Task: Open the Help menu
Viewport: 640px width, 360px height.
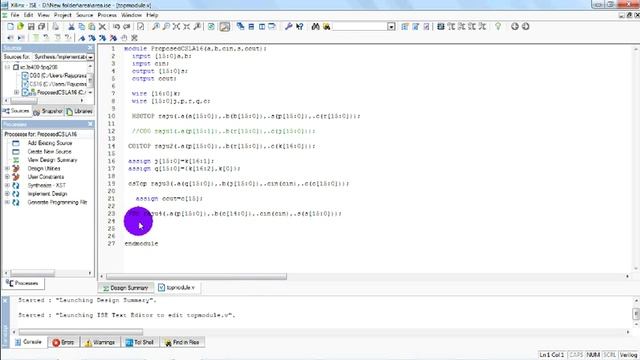Action: click(x=152, y=15)
